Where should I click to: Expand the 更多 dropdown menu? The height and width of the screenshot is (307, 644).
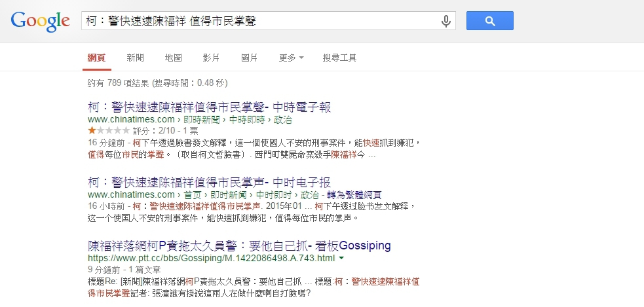[291, 58]
